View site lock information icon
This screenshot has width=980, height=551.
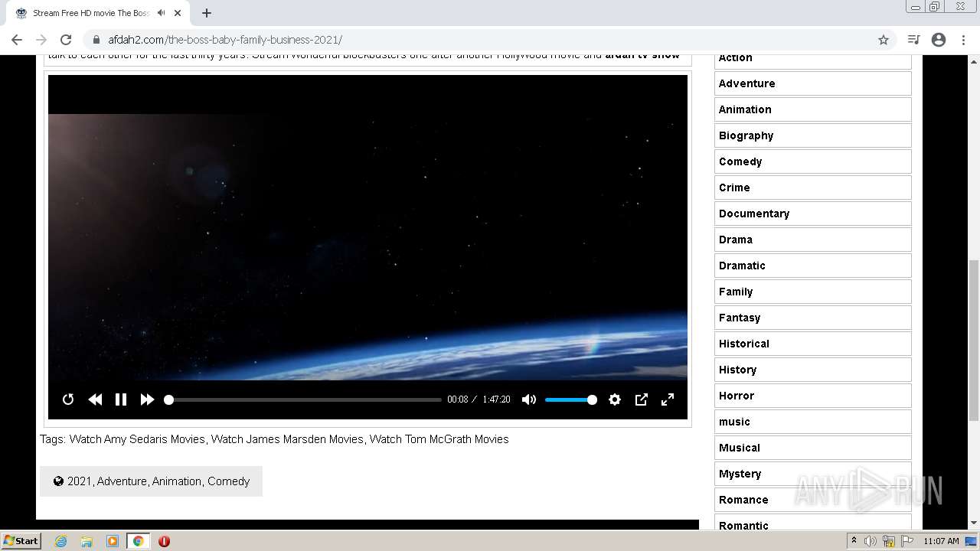click(96, 40)
